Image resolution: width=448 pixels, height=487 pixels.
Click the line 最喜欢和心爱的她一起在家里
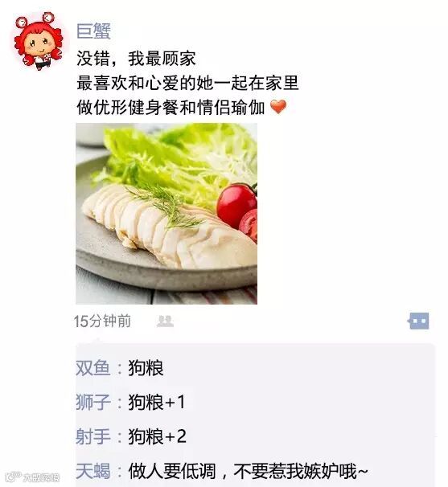point(187,83)
